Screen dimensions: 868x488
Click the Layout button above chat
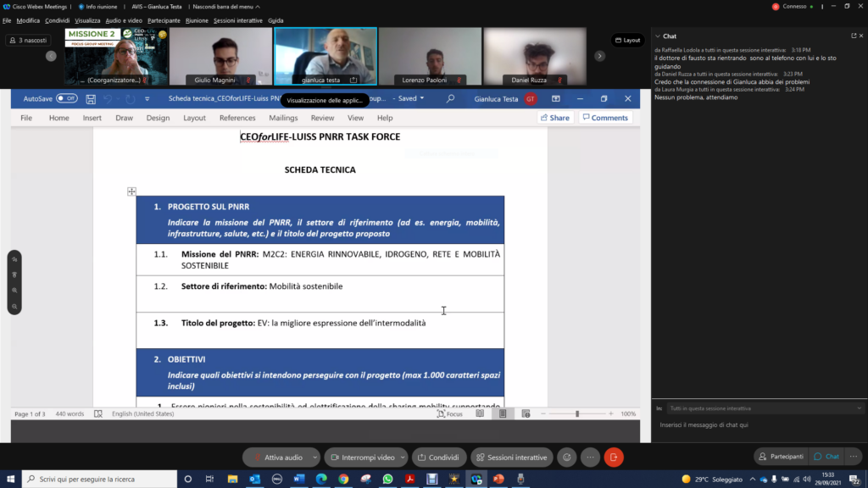(628, 41)
